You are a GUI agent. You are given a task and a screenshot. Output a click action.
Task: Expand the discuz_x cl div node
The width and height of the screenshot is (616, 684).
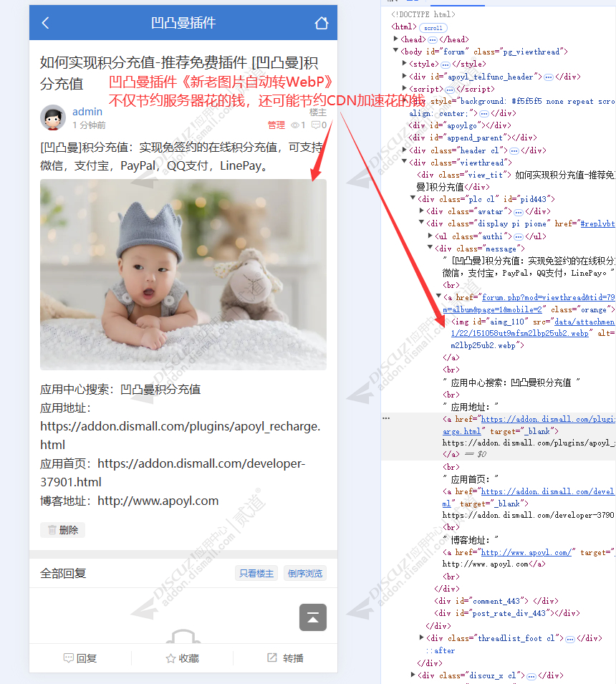(x=413, y=675)
